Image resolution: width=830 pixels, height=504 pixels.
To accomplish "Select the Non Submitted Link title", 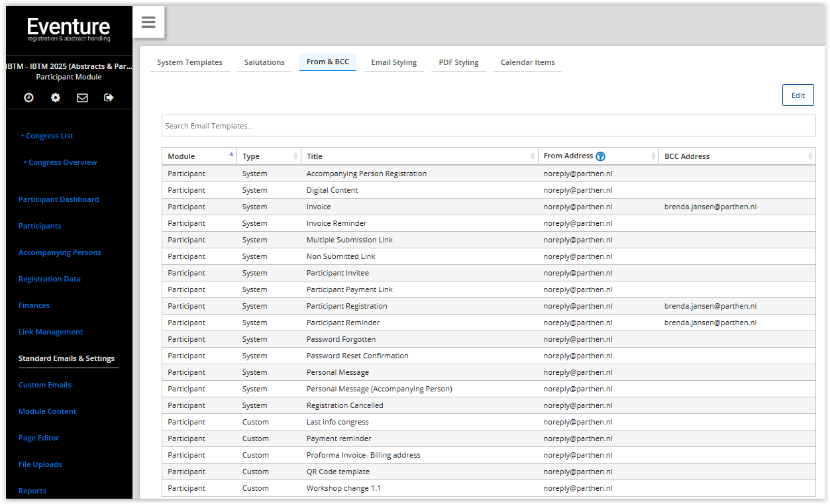I will coord(341,256).
